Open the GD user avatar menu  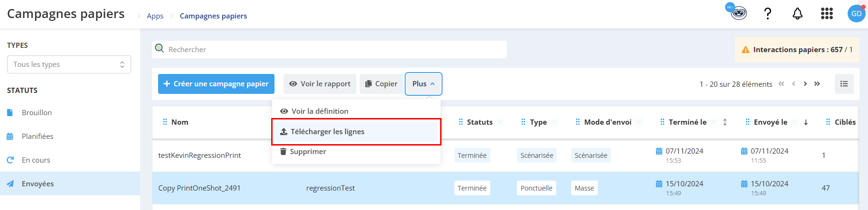pyautogui.click(x=856, y=14)
